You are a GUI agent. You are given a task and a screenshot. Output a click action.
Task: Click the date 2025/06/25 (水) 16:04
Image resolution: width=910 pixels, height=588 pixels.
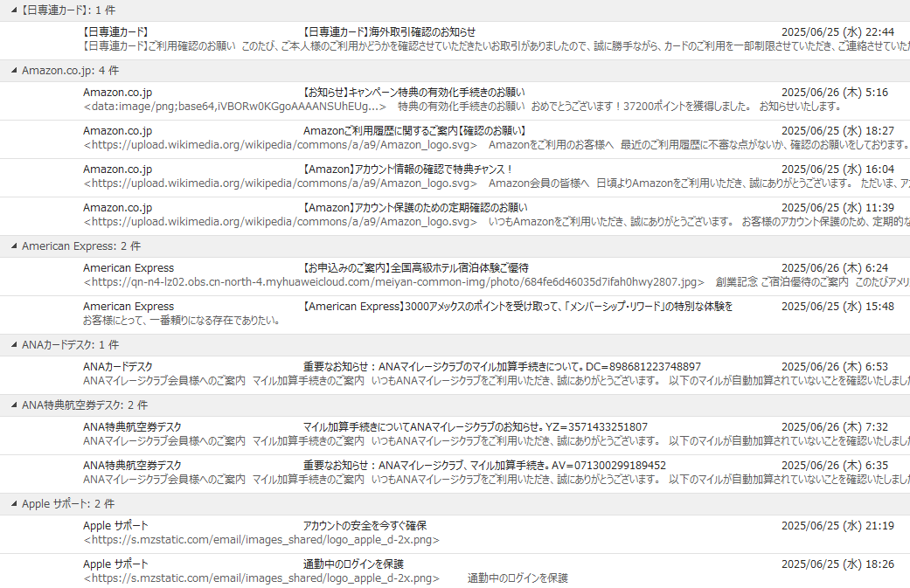click(x=837, y=169)
